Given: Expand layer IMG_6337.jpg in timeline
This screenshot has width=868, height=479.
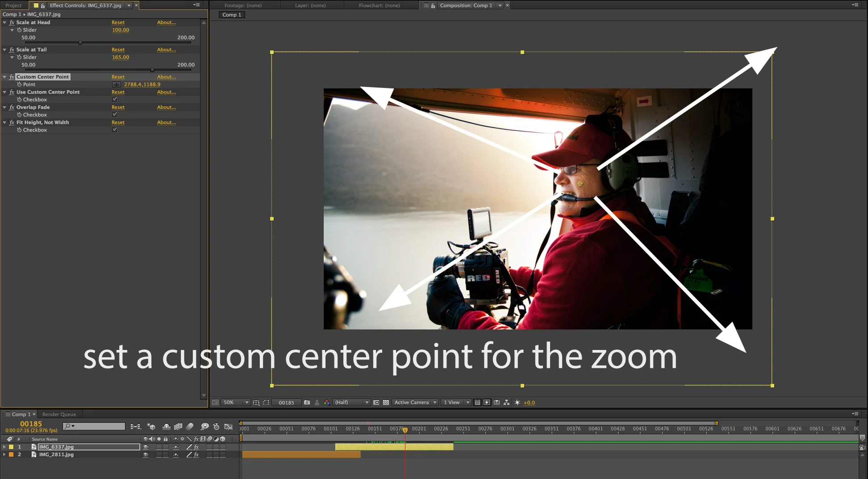Looking at the screenshot, I should (4, 447).
